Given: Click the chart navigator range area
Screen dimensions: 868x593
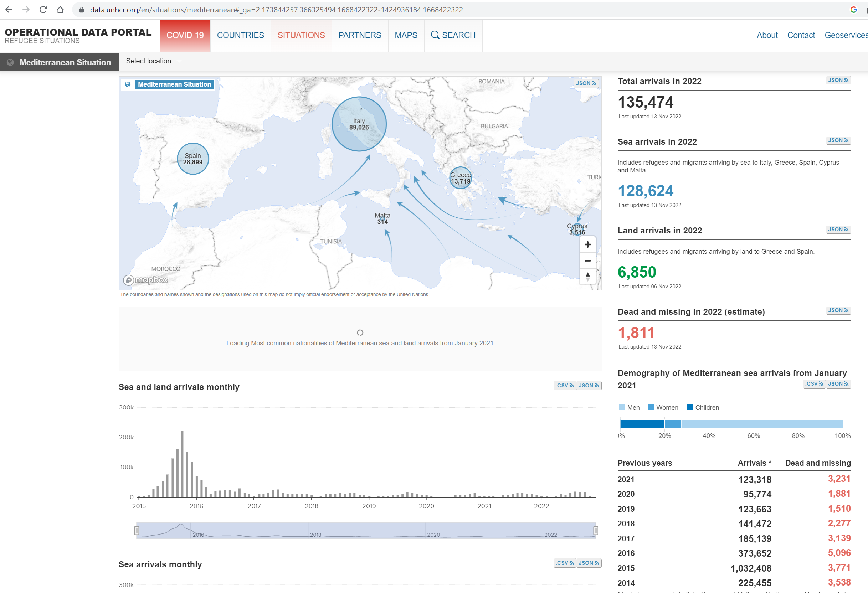Looking at the screenshot, I should tap(366, 531).
